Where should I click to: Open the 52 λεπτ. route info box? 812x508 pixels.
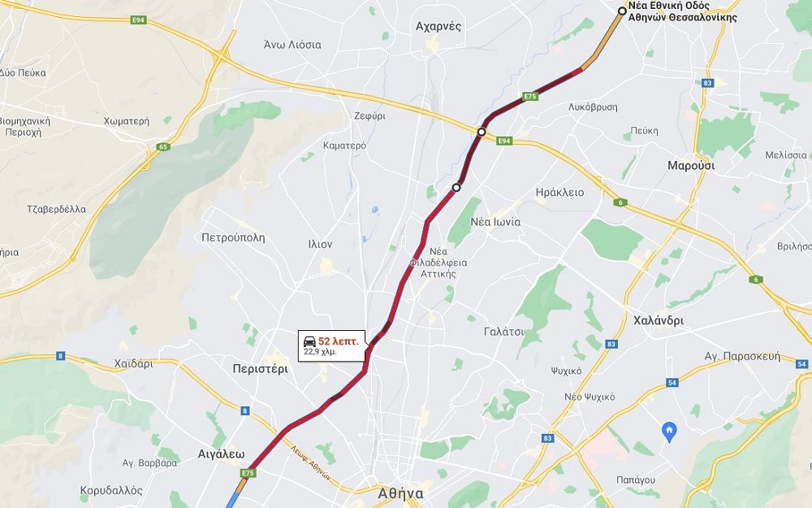(x=331, y=345)
